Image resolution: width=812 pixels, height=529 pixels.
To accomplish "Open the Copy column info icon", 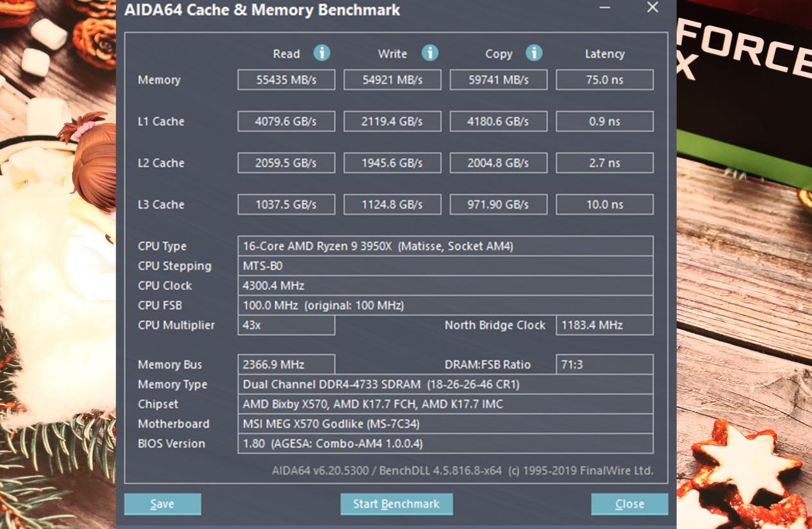I will click(x=534, y=53).
